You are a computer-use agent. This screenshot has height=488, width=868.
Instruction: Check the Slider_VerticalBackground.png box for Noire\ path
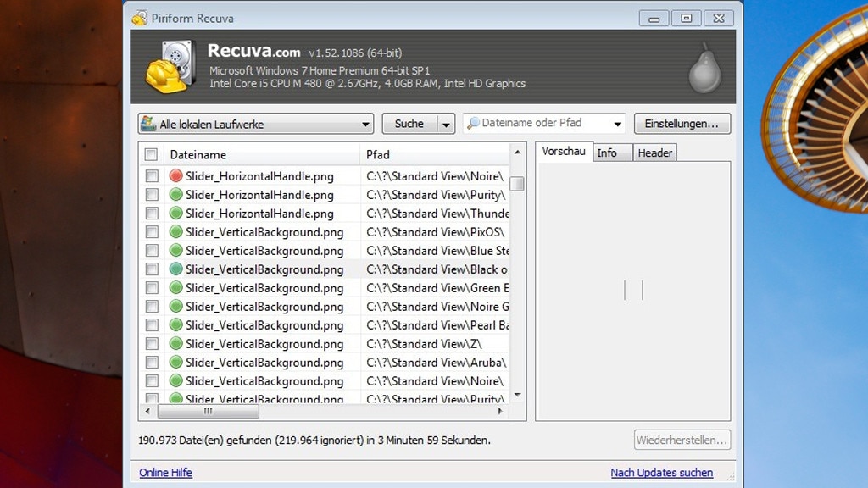(x=152, y=380)
